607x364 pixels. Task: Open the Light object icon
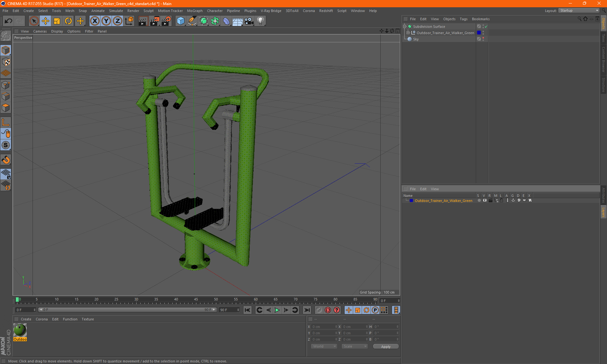260,21
